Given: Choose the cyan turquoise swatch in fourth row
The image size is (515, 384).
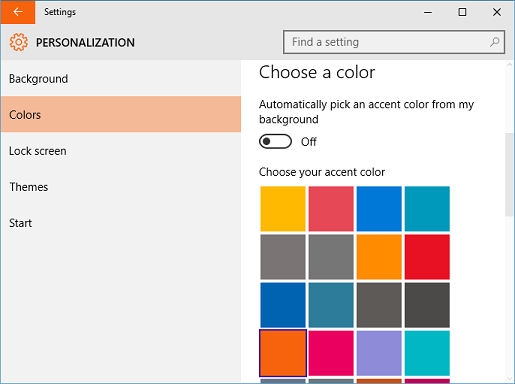Looking at the screenshot, I should coord(427,353).
